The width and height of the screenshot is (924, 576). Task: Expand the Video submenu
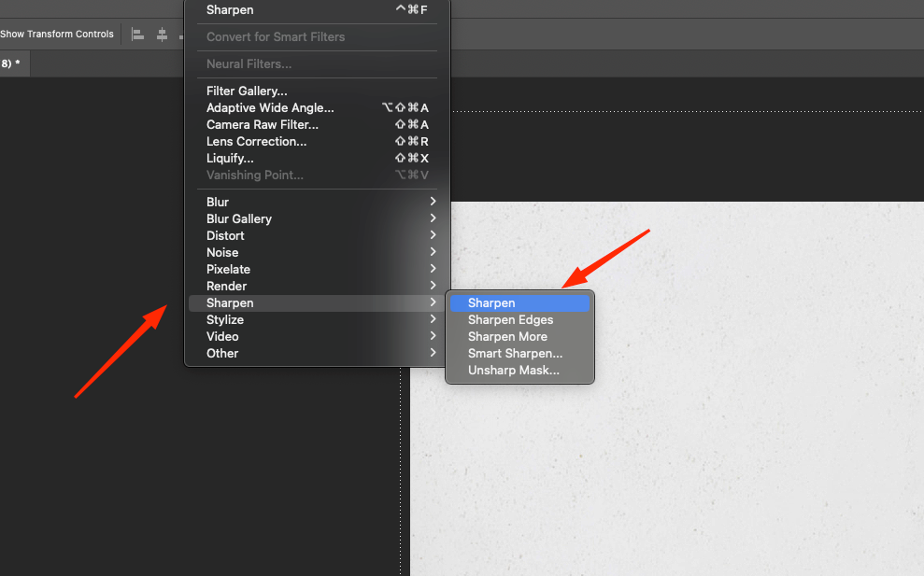[x=317, y=336]
